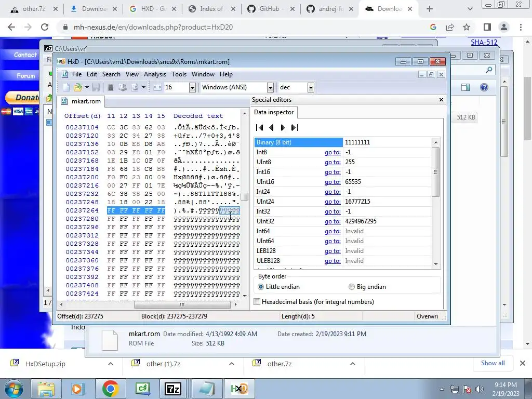
Task: Click the Help icon in 7-Zip window
Action: point(484,87)
